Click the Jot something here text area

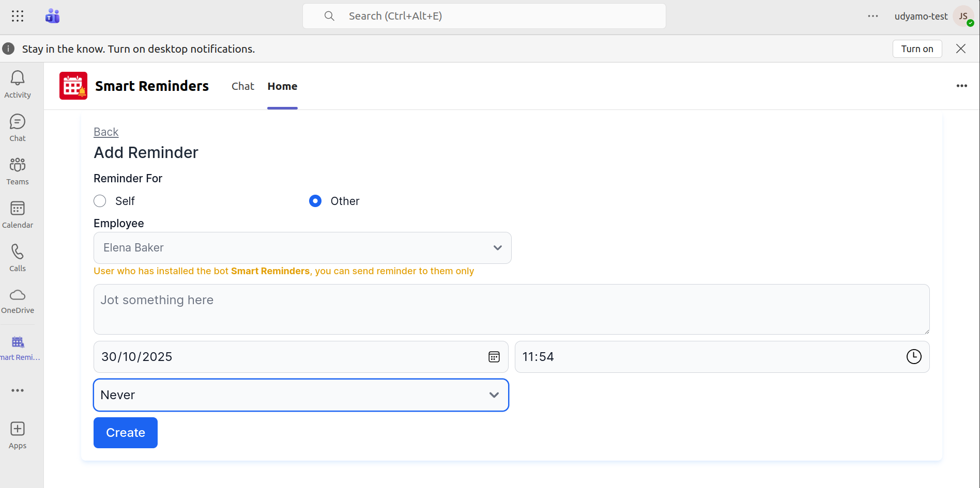[511, 309]
